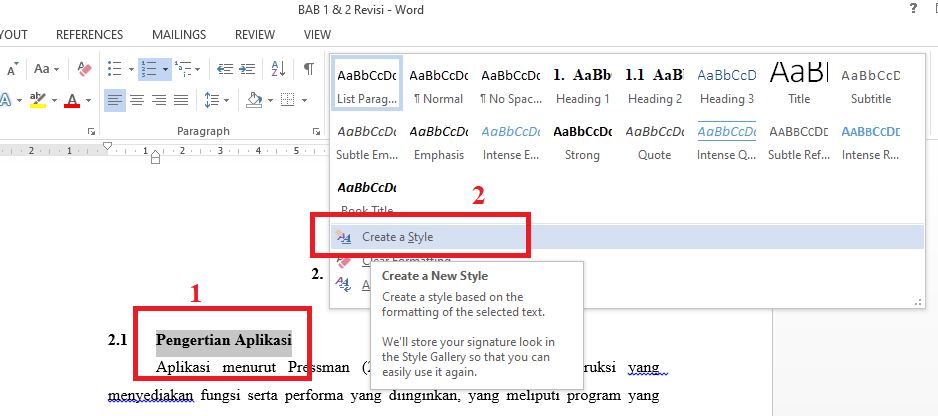Apply the No Spacing style
The image size is (938, 416).
tap(511, 84)
